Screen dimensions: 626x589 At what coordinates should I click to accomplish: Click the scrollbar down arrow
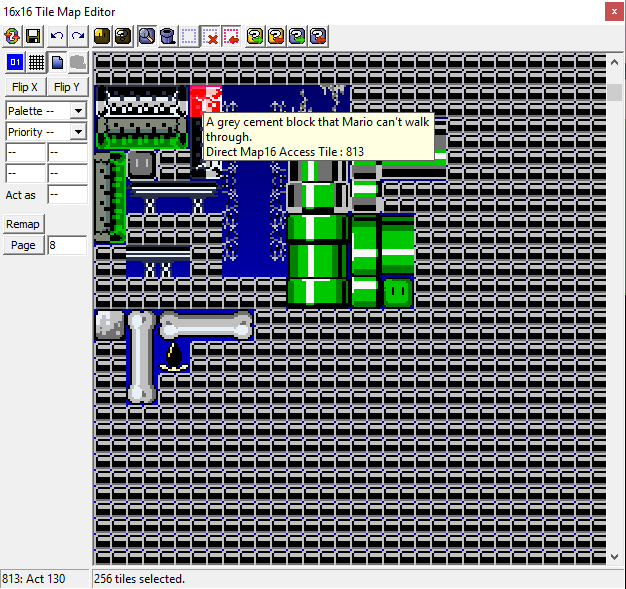[614, 557]
